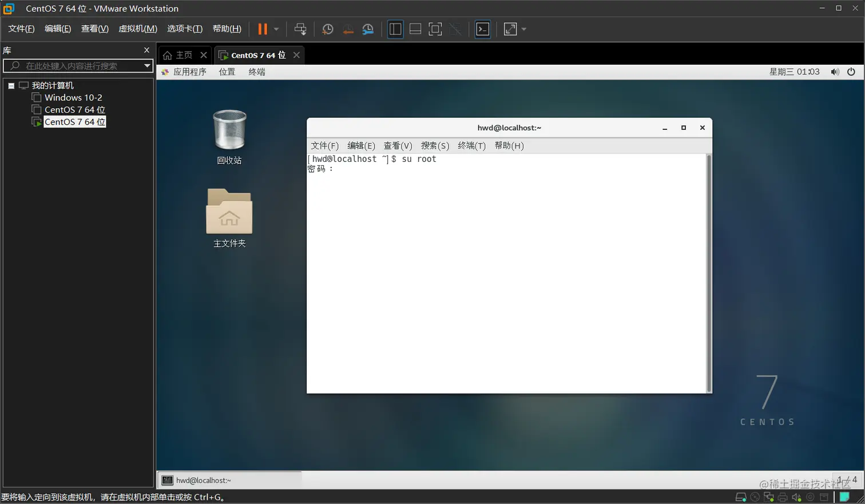
Task: Click the power icon in CentOS top bar
Action: (851, 72)
